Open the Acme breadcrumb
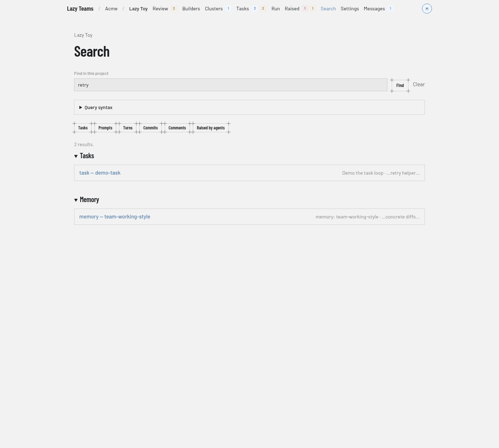Screen dimensions: 499x448 pyautogui.click(x=111, y=9)
